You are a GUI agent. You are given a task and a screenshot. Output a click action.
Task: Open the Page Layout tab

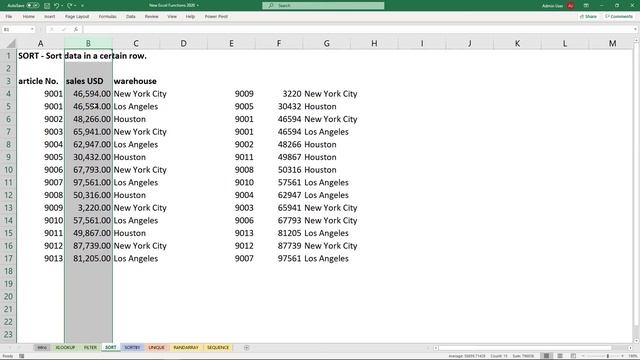coord(77,17)
